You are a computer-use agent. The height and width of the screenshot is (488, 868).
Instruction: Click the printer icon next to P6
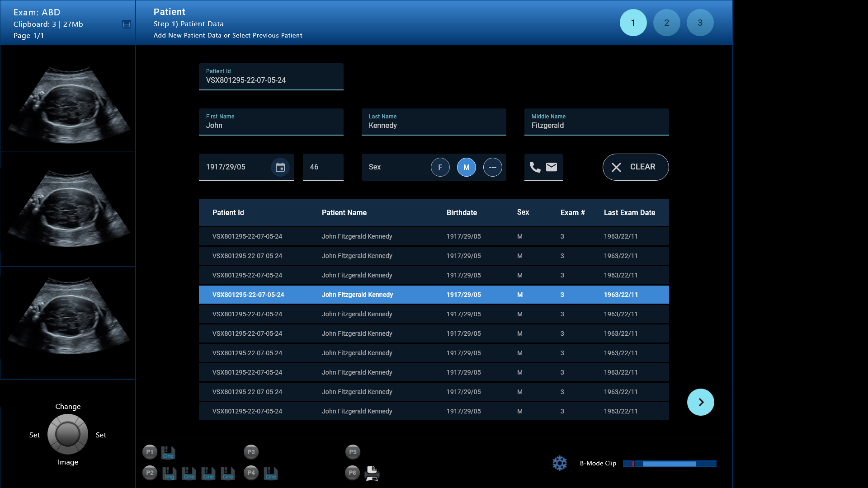click(372, 473)
